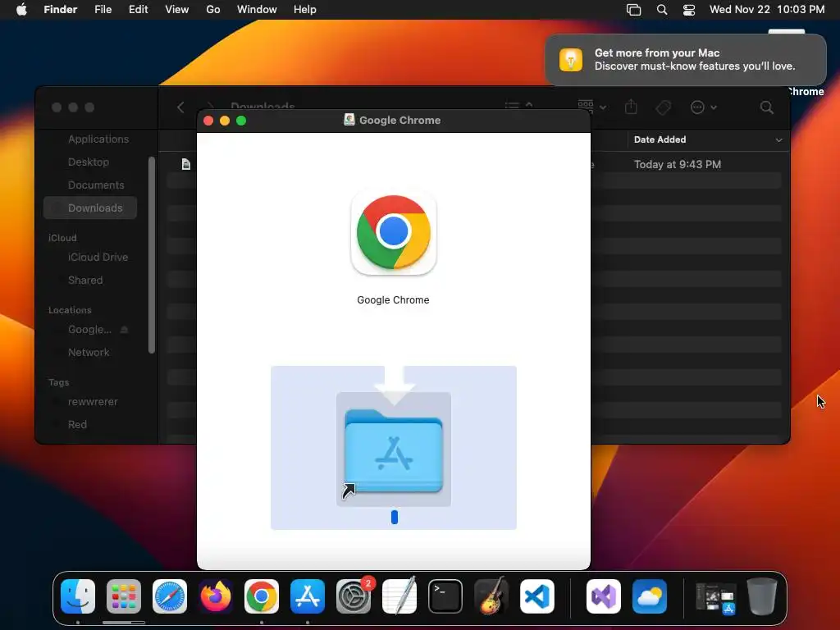This screenshot has height=630, width=840.
Task: Open Spotlight search in menu bar
Action: pos(662,10)
